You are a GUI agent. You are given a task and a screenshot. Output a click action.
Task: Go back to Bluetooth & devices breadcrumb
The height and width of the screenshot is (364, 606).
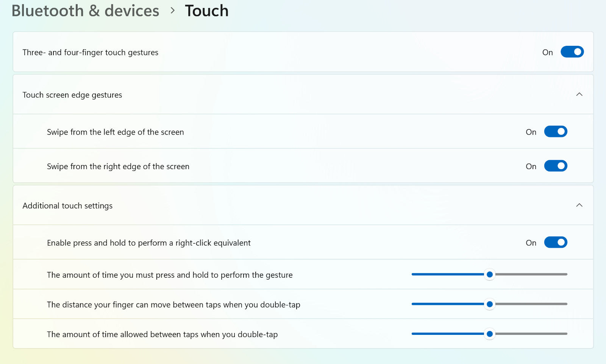[x=85, y=11]
